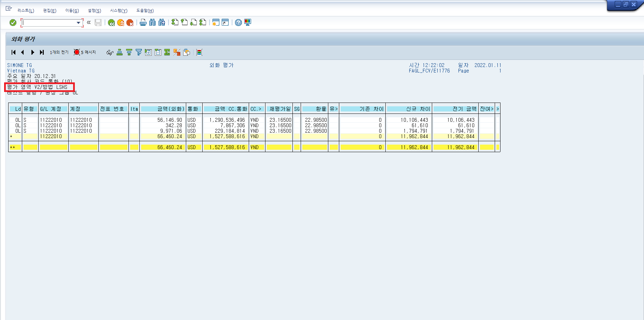The width and height of the screenshot is (644, 320).
Task: Click first-entry arrow in list toolbar
Action: (x=13, y=52)
